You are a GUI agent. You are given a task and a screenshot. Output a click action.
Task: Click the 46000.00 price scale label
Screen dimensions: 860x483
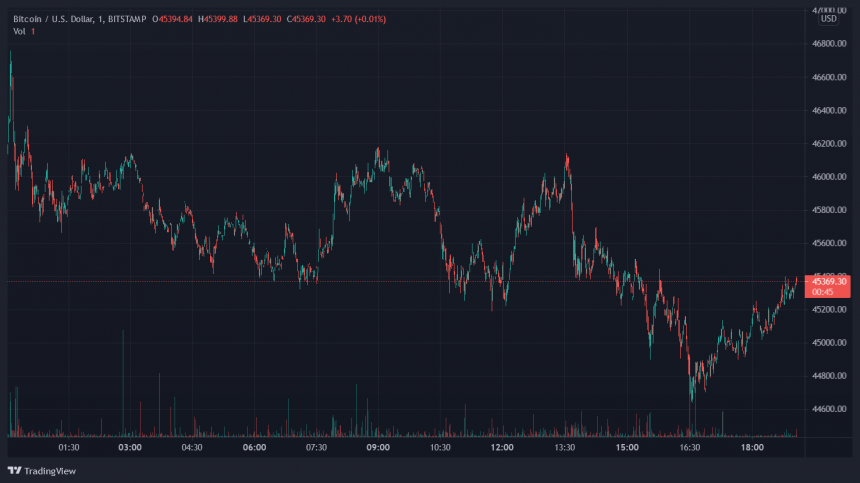(x=830, y=177)
